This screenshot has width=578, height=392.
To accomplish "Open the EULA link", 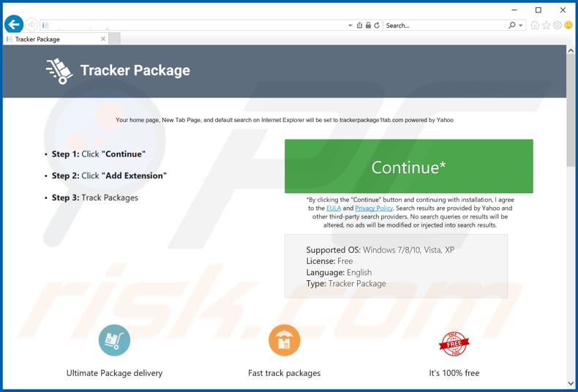I will coord(334,208).
